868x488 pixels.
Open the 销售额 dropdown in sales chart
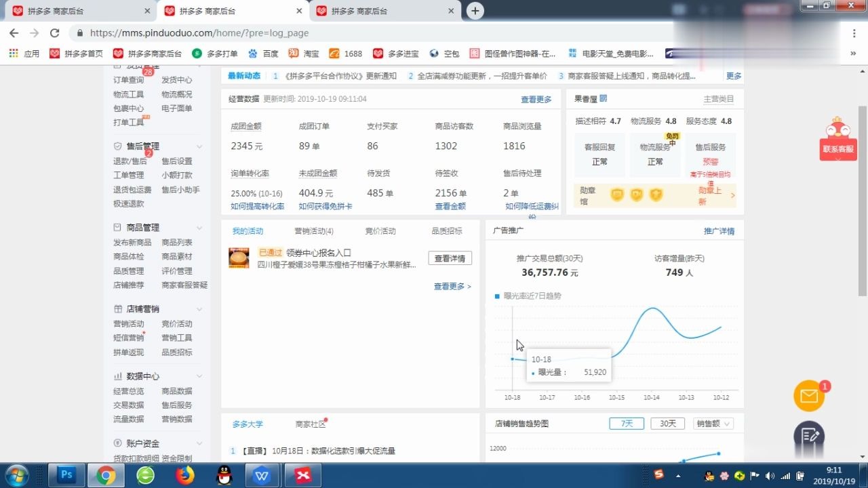point(711,423)
